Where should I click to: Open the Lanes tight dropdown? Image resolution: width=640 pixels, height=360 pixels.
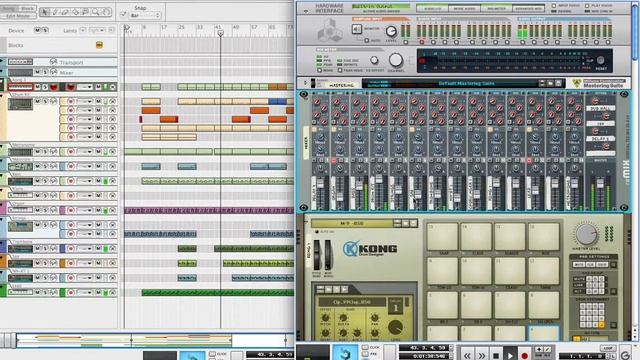point(97,30)
